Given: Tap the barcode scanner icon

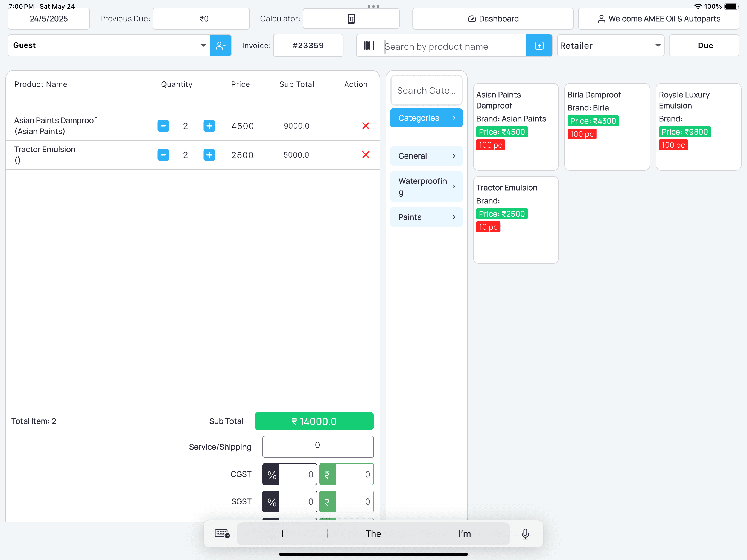Looking at the screenshot, I should 369,46.
